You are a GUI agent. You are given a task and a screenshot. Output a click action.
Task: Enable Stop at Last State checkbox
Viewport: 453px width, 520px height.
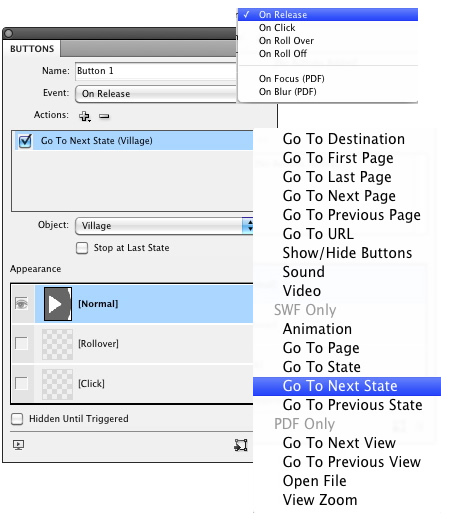(x=82, y=248)
